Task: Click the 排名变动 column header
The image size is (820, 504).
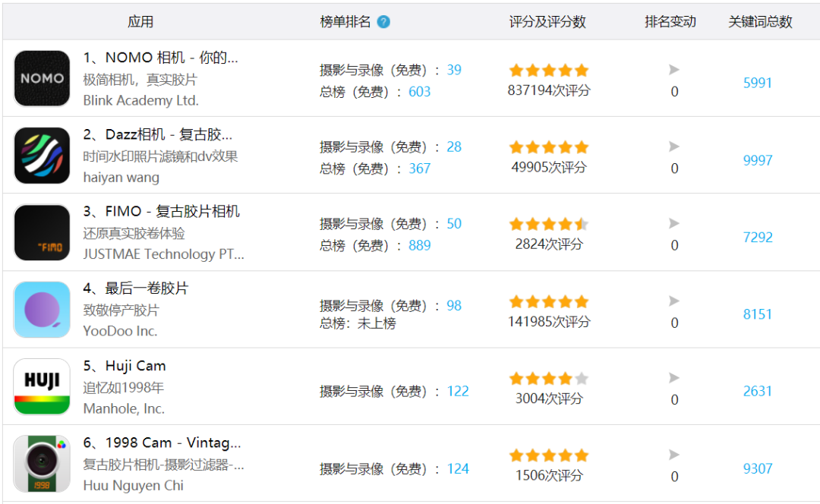Action: (x=670, y=22)
